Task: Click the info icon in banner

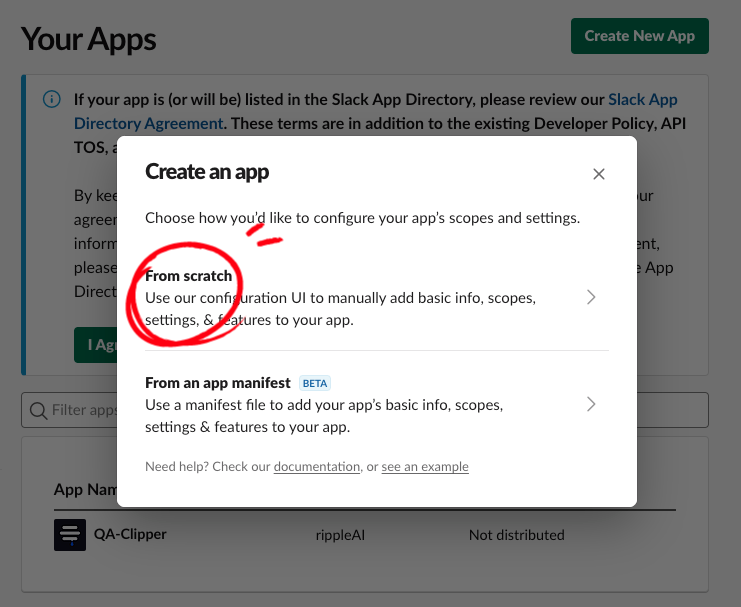Action: coord(52,99)
